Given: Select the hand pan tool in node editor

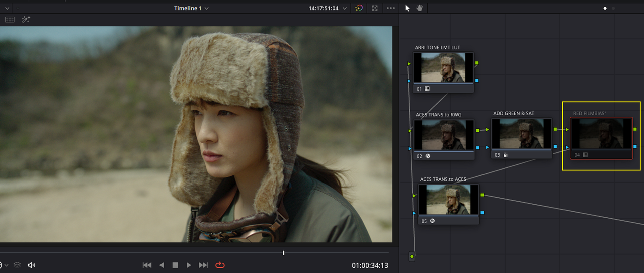Looking at the screenshot, I should (420, 8).
